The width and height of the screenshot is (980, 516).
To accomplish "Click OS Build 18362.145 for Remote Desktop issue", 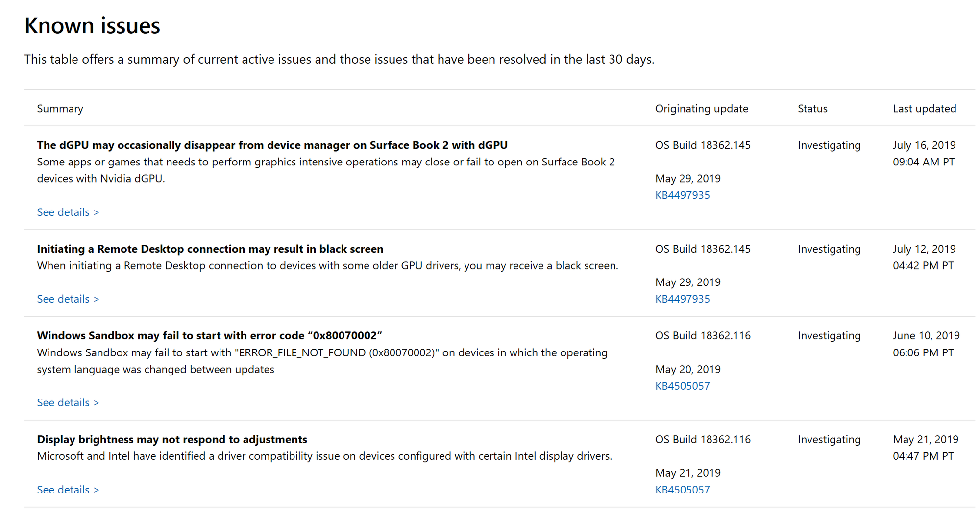I will click(703, 249).
